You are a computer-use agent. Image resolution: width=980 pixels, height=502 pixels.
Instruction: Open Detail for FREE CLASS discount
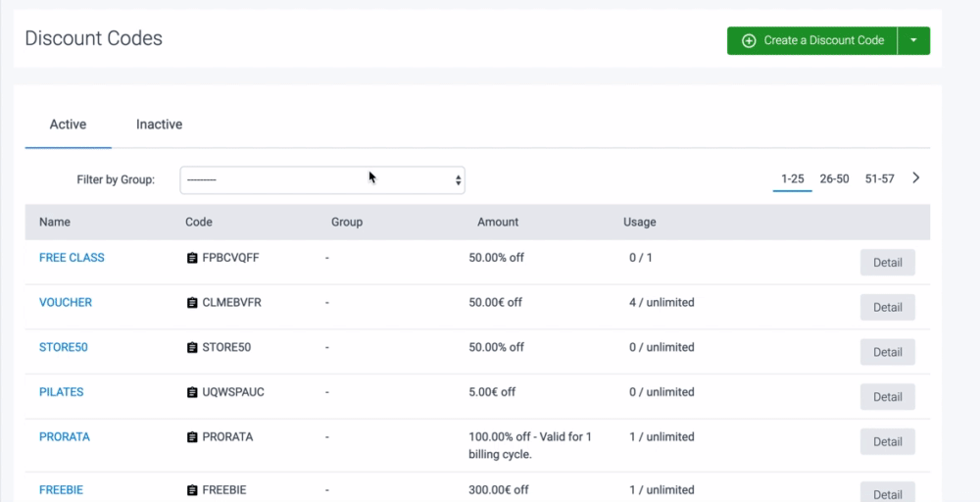pos(887,263)
